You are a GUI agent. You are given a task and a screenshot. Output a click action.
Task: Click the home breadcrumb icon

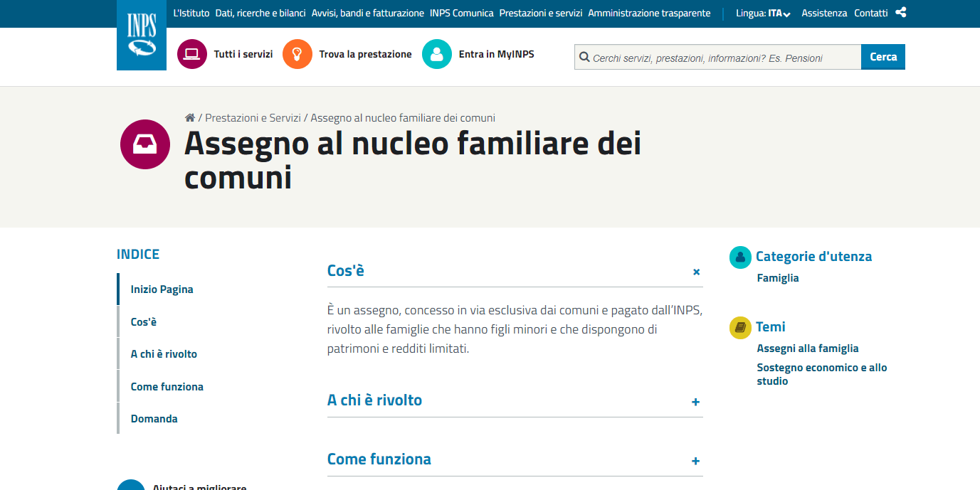[x=190, y=118]
